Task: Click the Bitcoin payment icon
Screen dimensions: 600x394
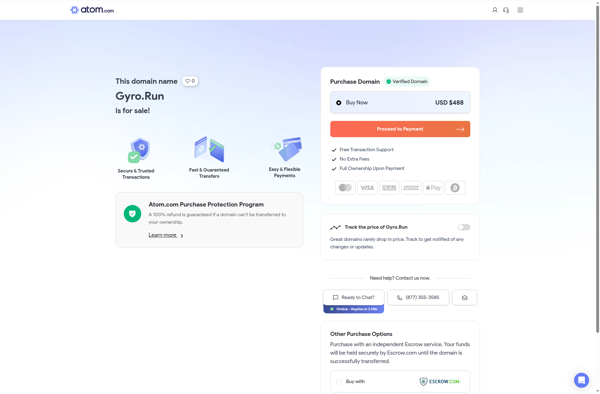Action: (455, 188)
